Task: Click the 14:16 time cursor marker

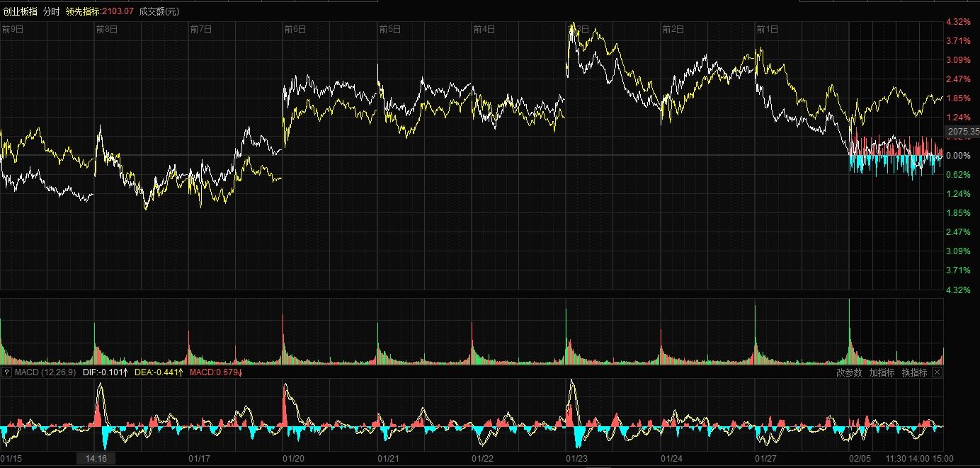Action: coord(96,459)
